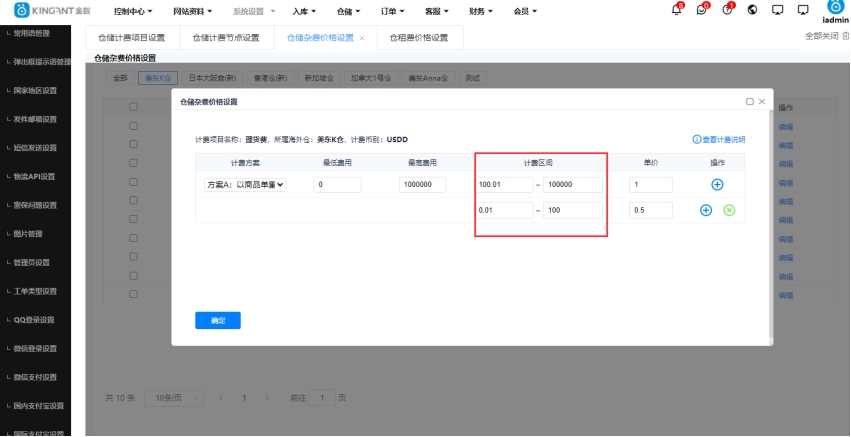The image size is (851, 437).
Task: Open 短信发送设置 in the sidebar
Action: [35, 148]
